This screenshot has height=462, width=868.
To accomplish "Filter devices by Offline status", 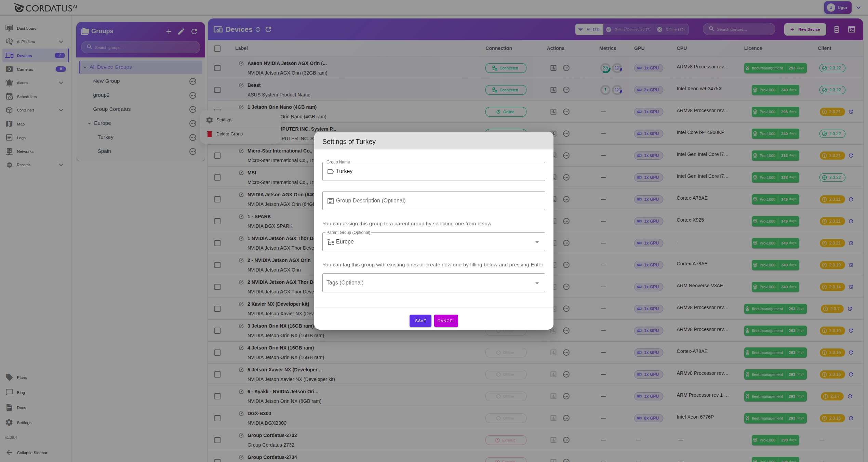I will pos(671,29).
